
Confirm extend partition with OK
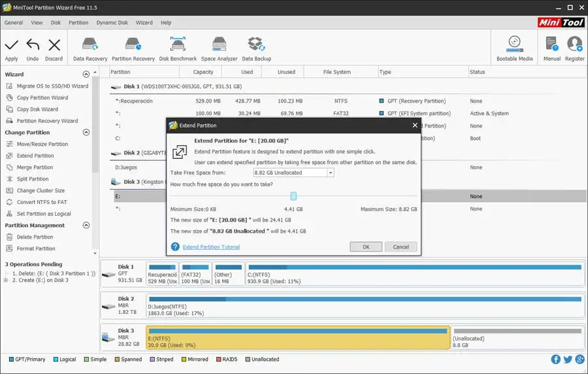click(366, 247)
